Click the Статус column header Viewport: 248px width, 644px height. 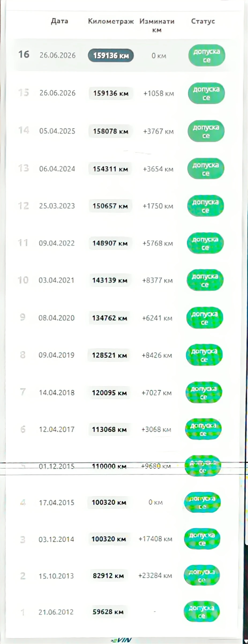(x=203, y=21)
